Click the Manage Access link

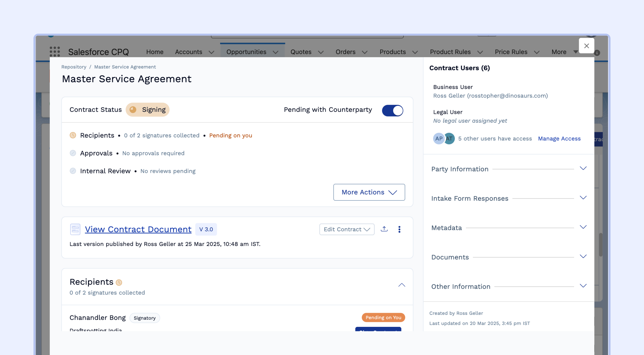point(559,138)
